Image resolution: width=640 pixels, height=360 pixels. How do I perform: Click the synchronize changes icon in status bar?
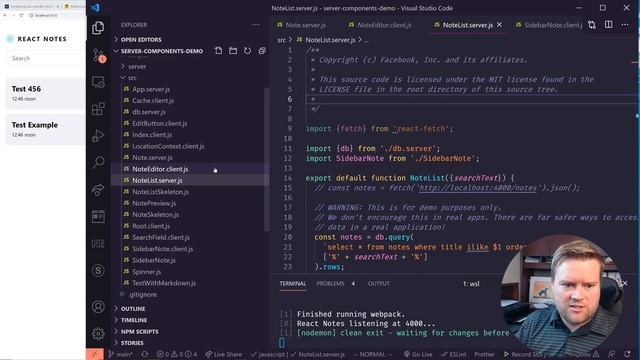coord(144,354)
